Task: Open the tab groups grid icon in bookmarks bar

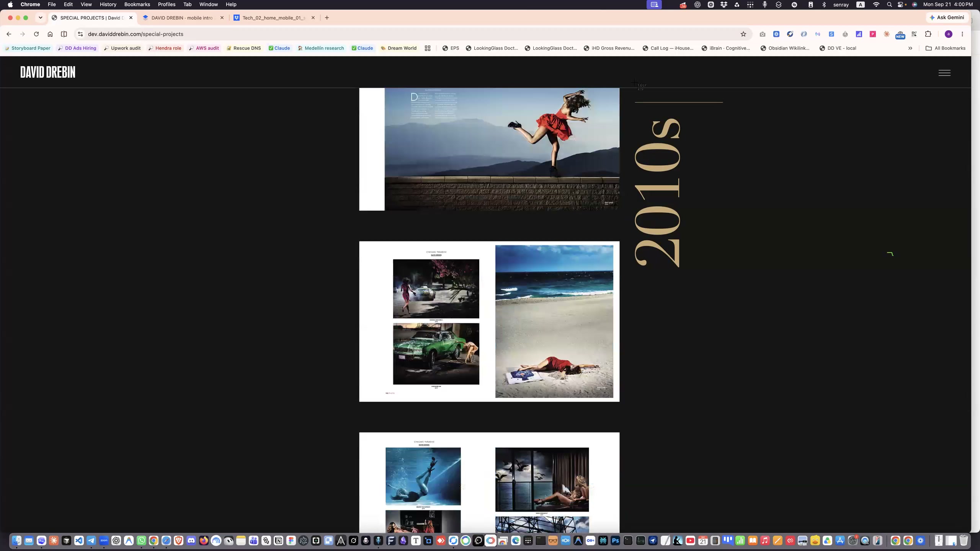Action: coord(428,48)
